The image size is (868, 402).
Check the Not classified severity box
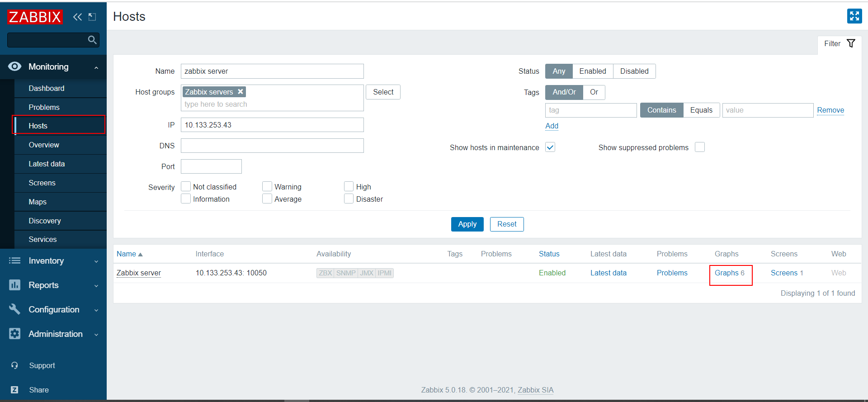[185, 186]
